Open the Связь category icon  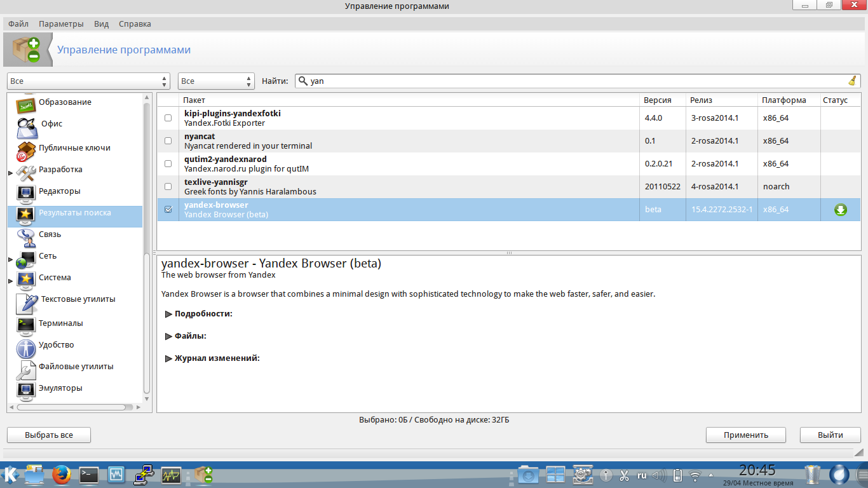click(x=26, y=237)
